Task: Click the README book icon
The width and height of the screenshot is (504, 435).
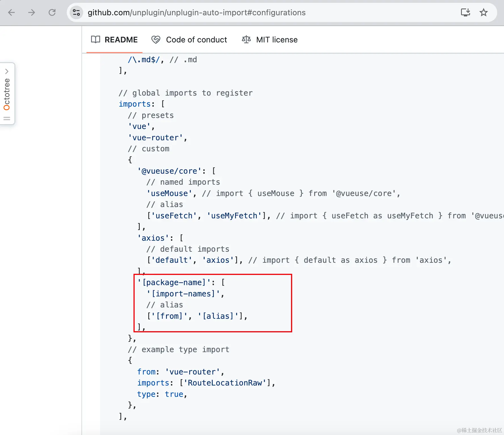Action: pos(96,40)
